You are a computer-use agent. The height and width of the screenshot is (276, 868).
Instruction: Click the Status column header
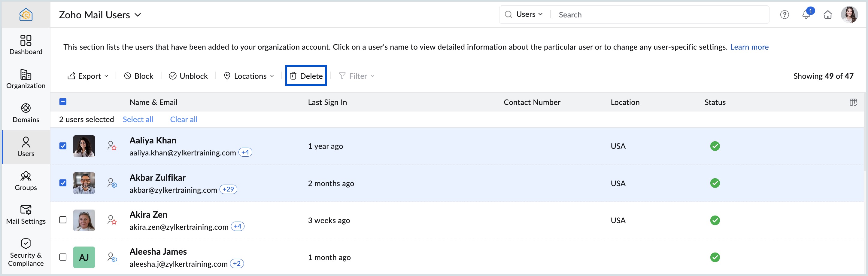[715, 102]
